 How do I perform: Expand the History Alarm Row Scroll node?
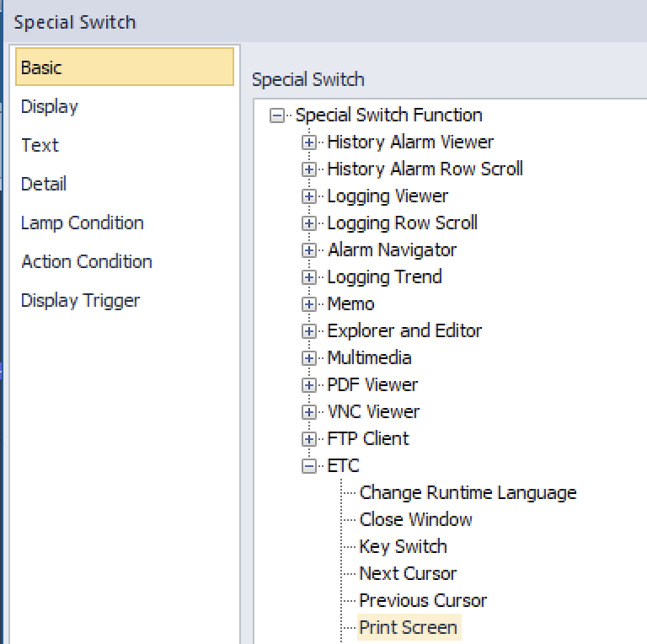point(308,169)
